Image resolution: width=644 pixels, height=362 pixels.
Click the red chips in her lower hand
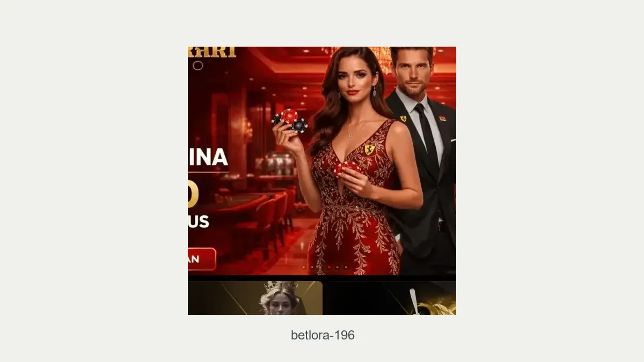348,167
